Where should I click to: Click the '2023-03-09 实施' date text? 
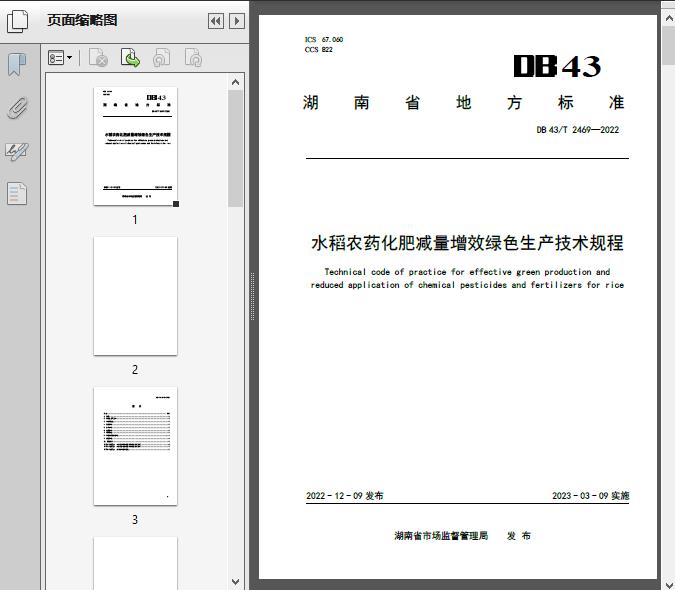pos(591,495)
